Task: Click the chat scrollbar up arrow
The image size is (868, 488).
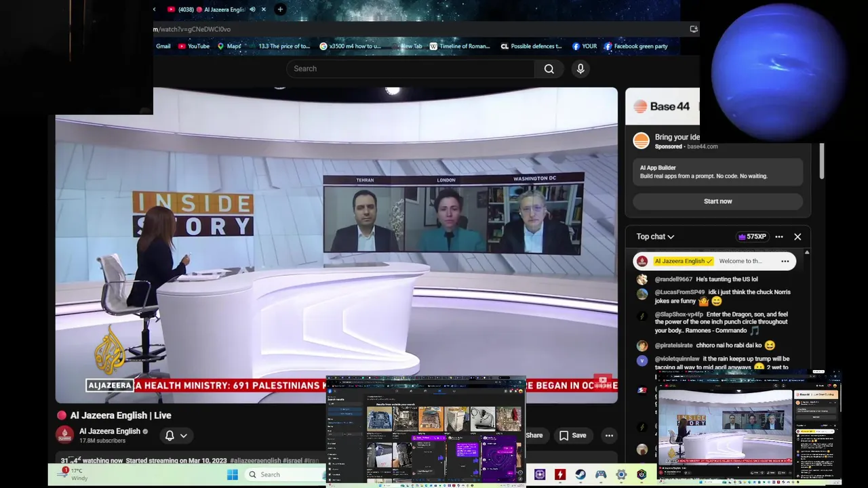Action: coord(806,252)
